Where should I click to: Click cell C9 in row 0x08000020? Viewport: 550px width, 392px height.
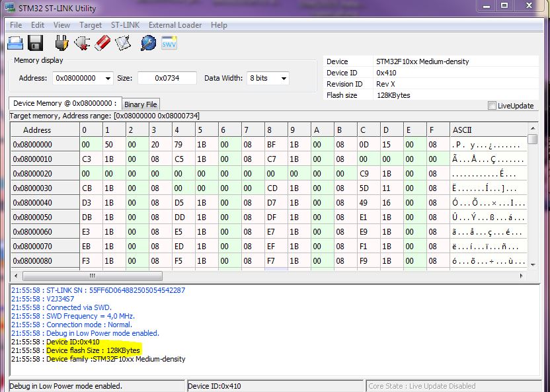(369, 174)
